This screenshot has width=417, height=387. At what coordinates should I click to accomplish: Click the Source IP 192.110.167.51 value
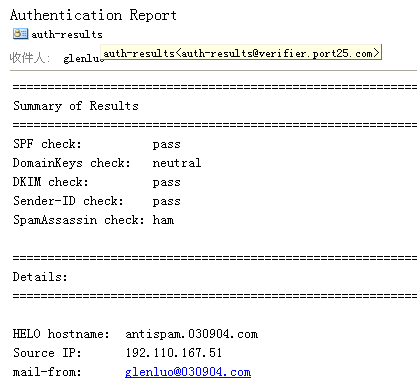(x=174, y=353)
